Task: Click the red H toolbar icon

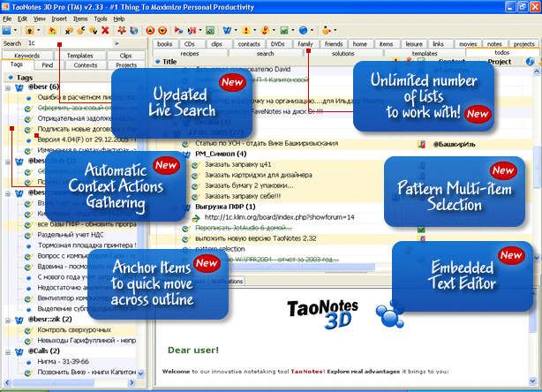Action: click(x=192, y=30)
